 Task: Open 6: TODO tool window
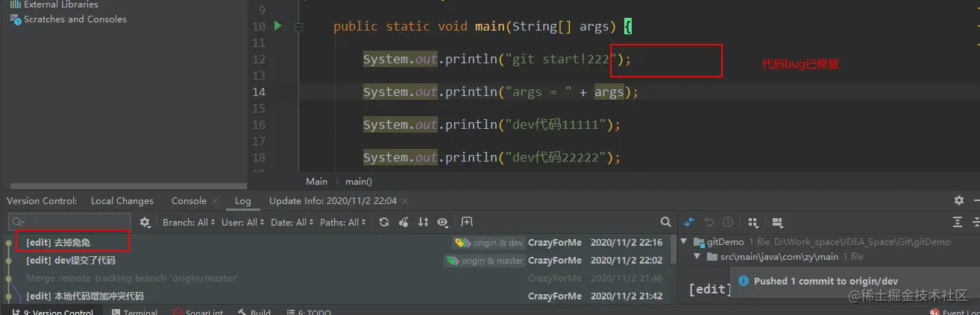pyautogui.click(x=308, y=312)
